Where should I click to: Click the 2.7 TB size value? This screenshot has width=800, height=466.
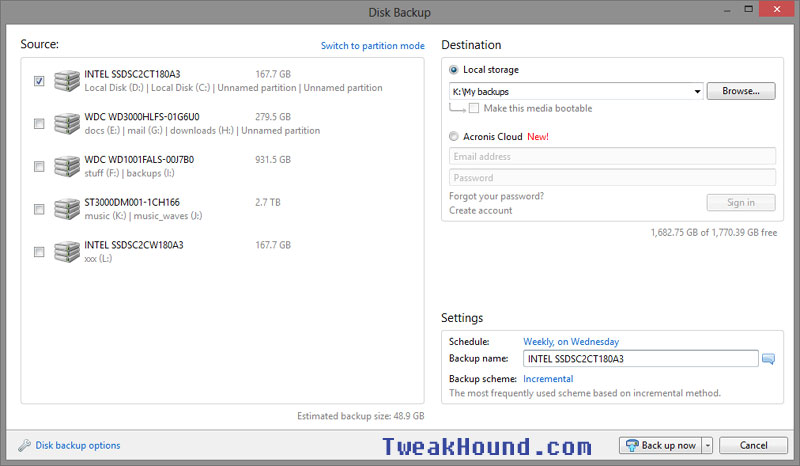[x=268, y=203]
